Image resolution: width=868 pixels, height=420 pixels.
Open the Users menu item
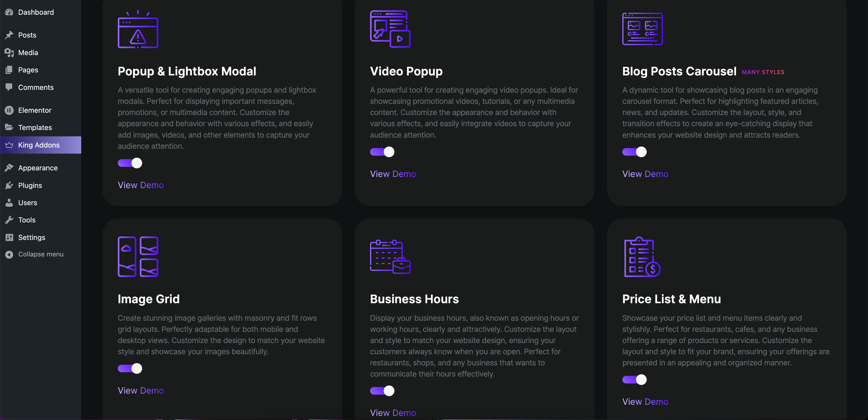point(40,203)
